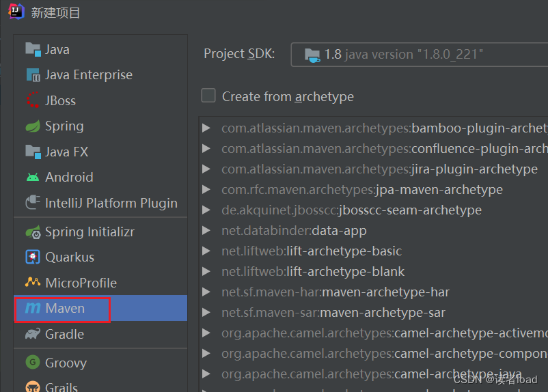548x392 pixels.
Task: Select Java project type
Action: (x=100, y=49)
